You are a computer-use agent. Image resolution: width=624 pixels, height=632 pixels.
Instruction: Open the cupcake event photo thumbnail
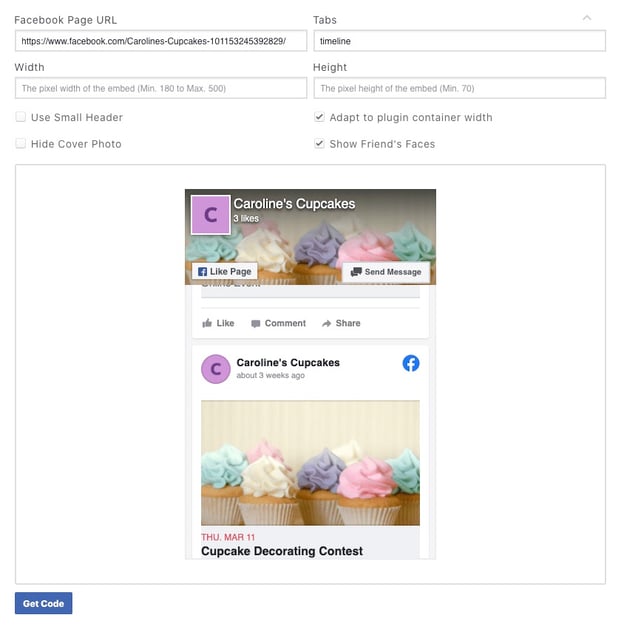(310, 462)
